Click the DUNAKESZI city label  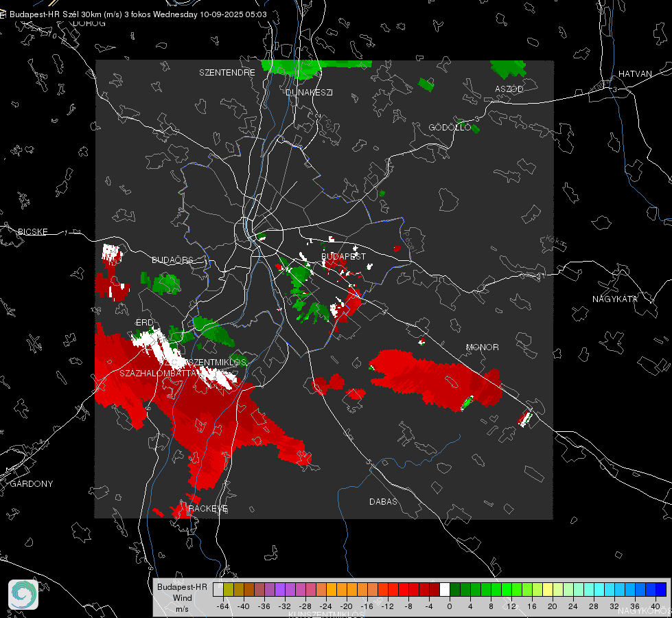click(x=309, y=93)
